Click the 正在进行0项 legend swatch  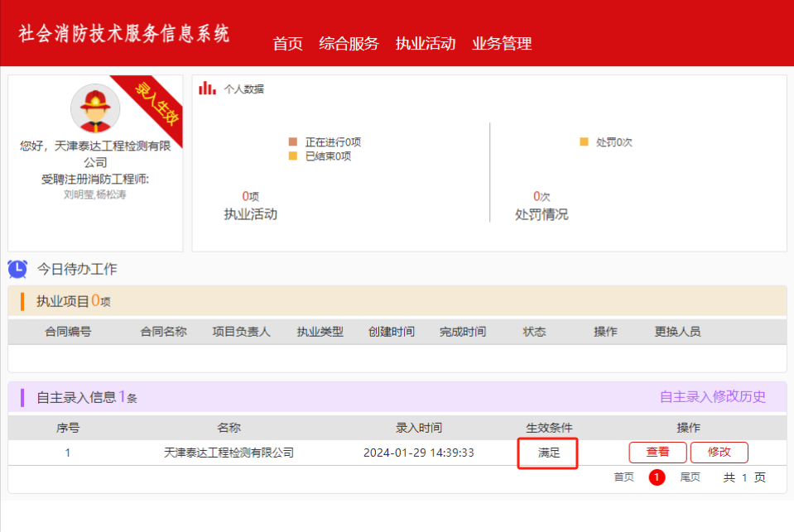coord(293,141)
